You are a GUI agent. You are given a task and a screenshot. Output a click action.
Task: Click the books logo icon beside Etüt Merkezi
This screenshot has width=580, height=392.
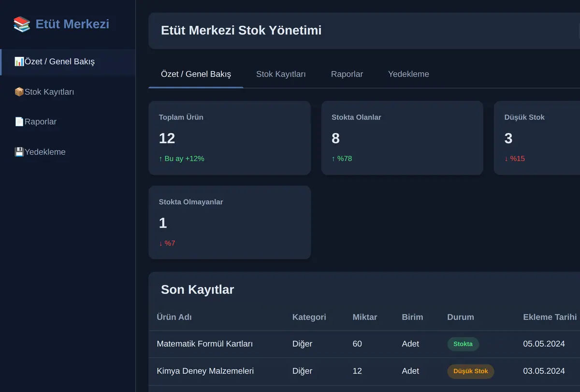tap(22, 24)
